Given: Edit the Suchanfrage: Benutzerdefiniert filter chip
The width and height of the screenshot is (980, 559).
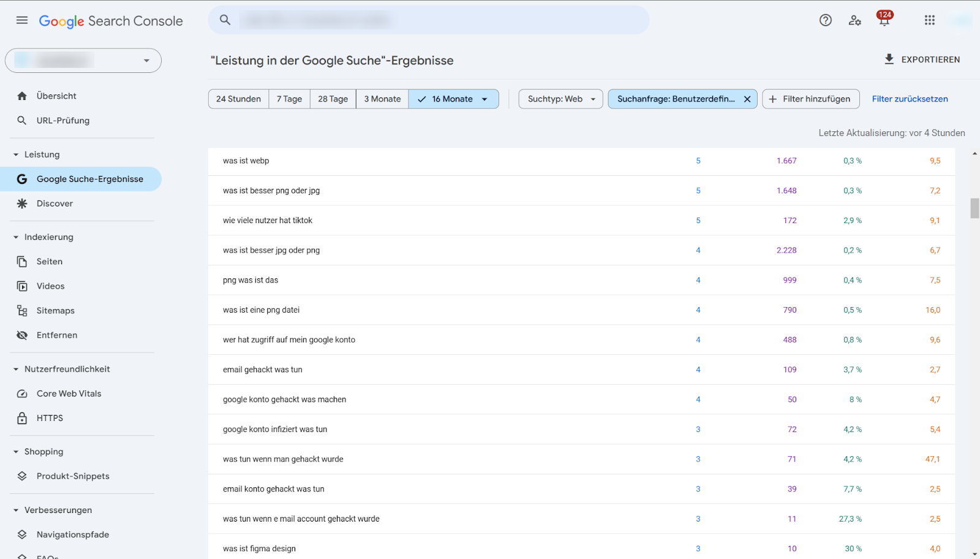Looking at the screenshot, I should (x=676, y=99).
